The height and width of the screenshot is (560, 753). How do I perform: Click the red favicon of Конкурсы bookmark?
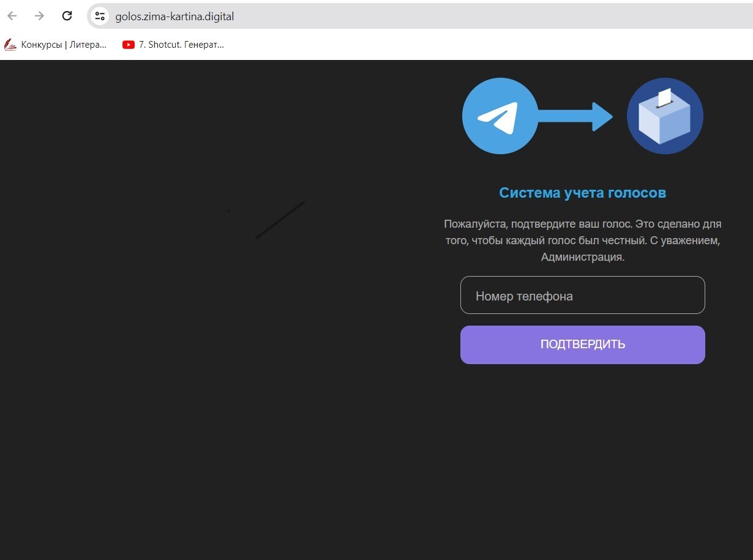click(10, 45)
